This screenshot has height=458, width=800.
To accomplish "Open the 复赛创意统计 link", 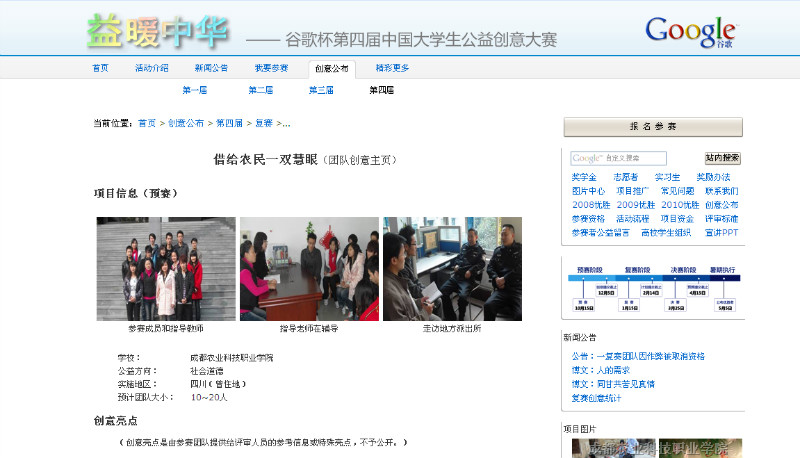I will pyautogui.click(x=596, y=398).
